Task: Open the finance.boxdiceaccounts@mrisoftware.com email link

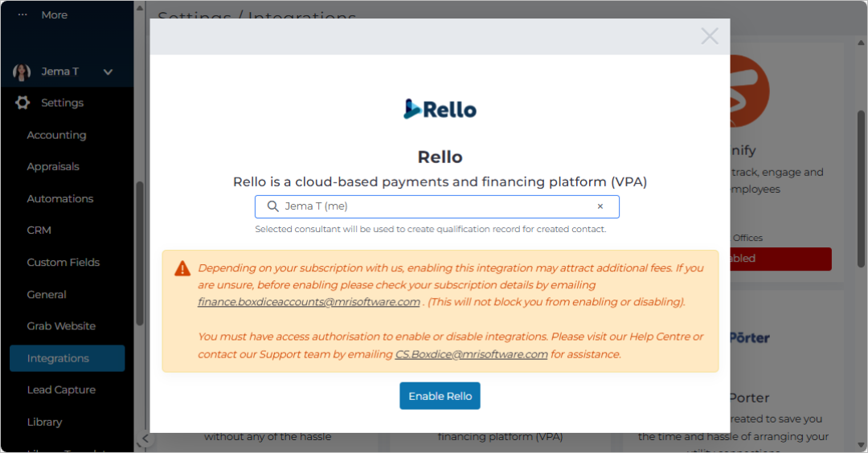Action: click(x=309, y=302)
